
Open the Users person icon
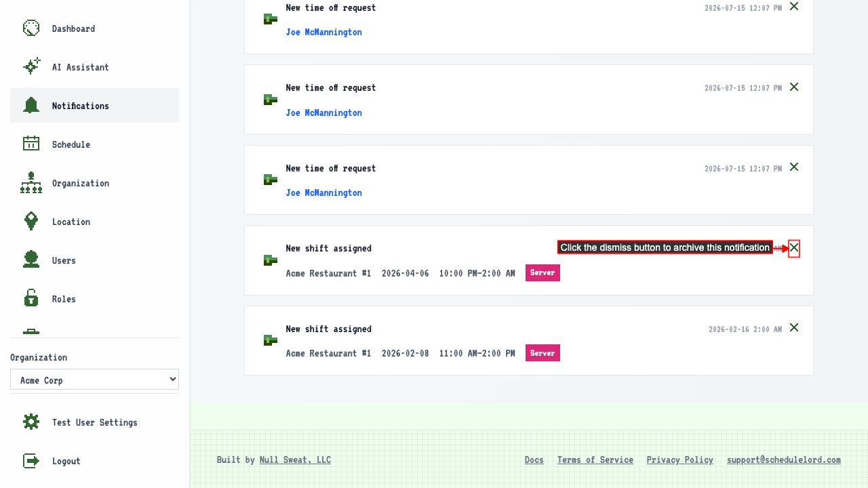click(31, 260)
